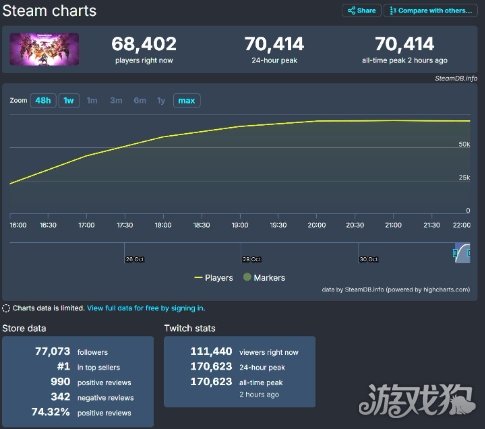Click the SteamDB.info credit above chart
This screenshot has width=485, height=429.
pyautogui.click(x=456, y=78)
